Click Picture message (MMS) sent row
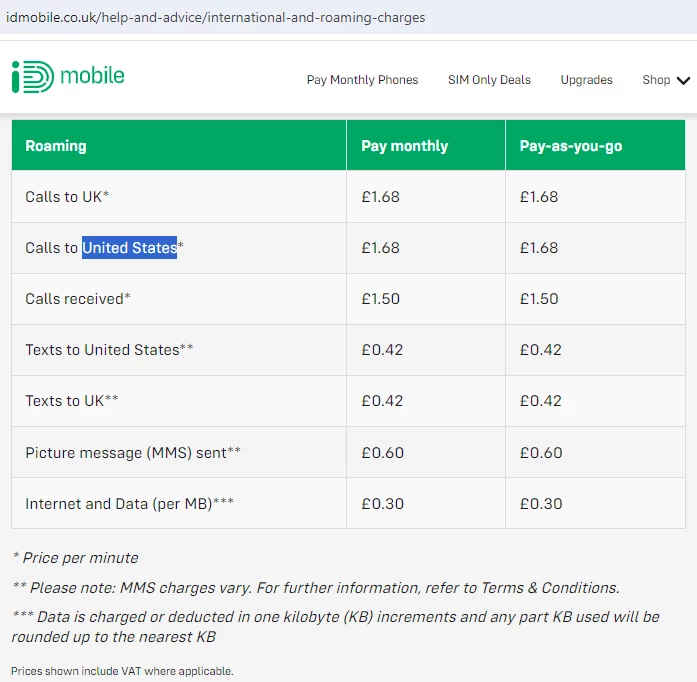The height and width of the screenshot is (682, 697). click(132, 453)
